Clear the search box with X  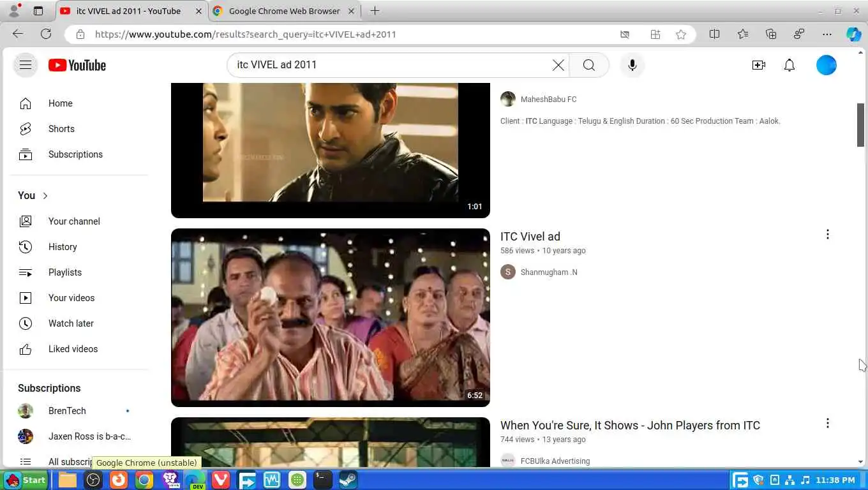coord(558,65)
